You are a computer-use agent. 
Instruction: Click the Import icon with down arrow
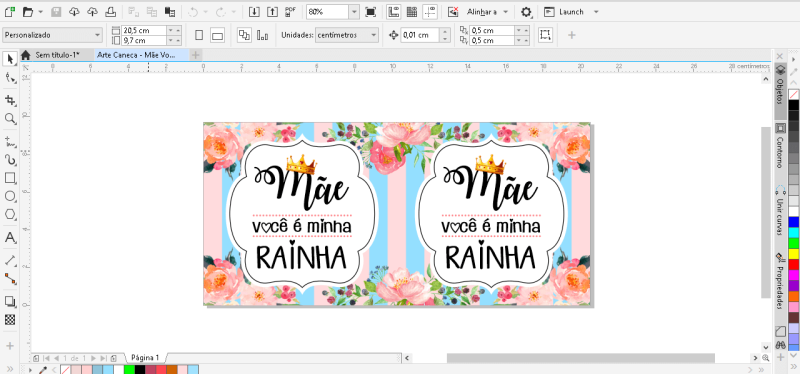coord(254,11)
